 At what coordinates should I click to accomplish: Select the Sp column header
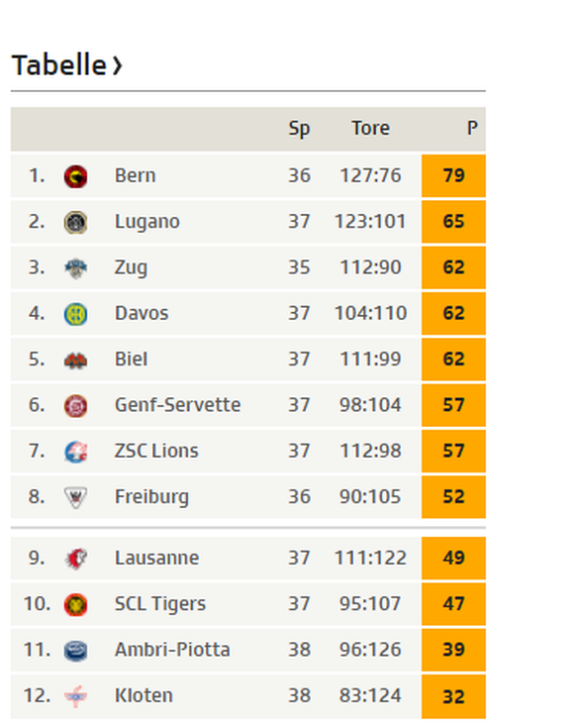[x=299, y=129]
